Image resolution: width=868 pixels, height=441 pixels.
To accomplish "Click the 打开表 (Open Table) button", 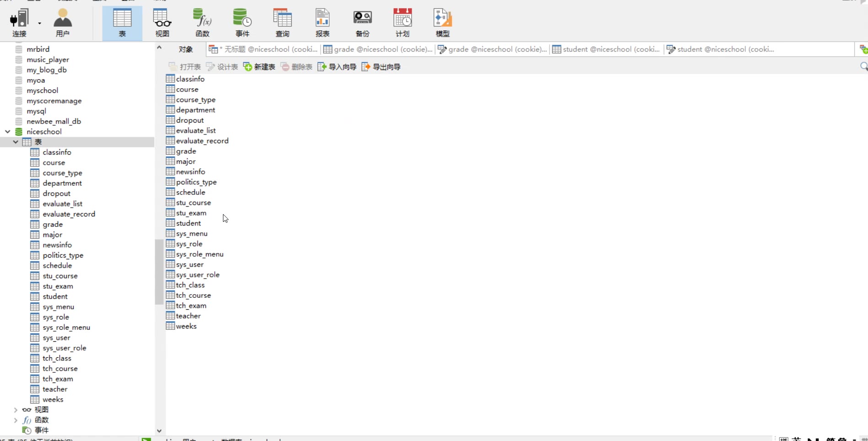I will pos(184,67).
